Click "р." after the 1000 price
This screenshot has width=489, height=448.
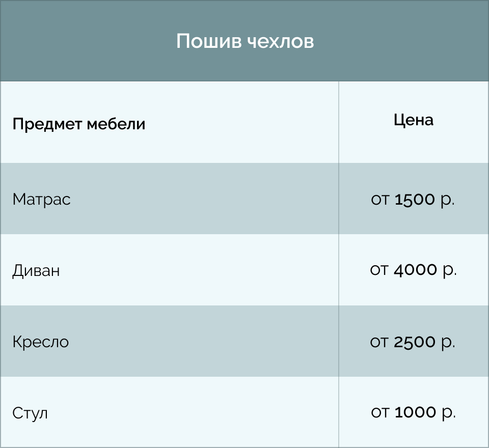pyautogui.click(x=448, y=412)
